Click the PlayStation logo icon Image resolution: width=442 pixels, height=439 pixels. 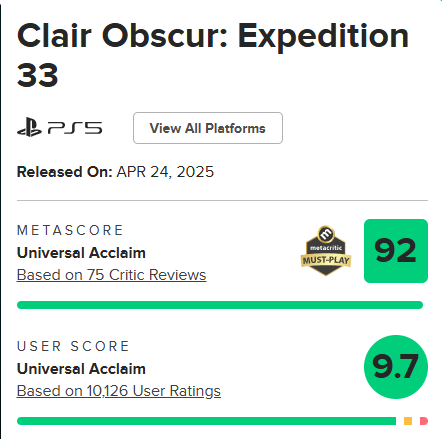tap(29, 127)
